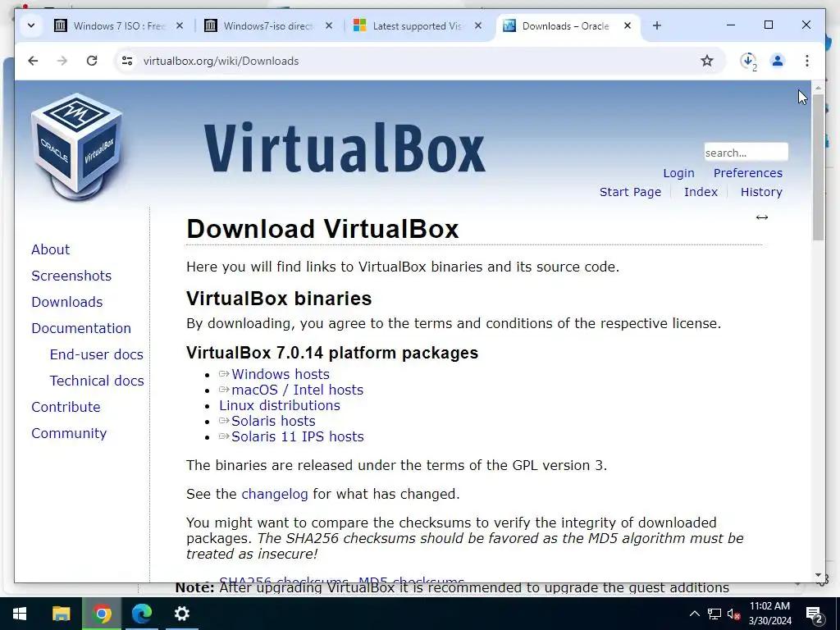This screenshot has height=630, width=840.
Task: Click the site search field
Action: click(746, 153)
